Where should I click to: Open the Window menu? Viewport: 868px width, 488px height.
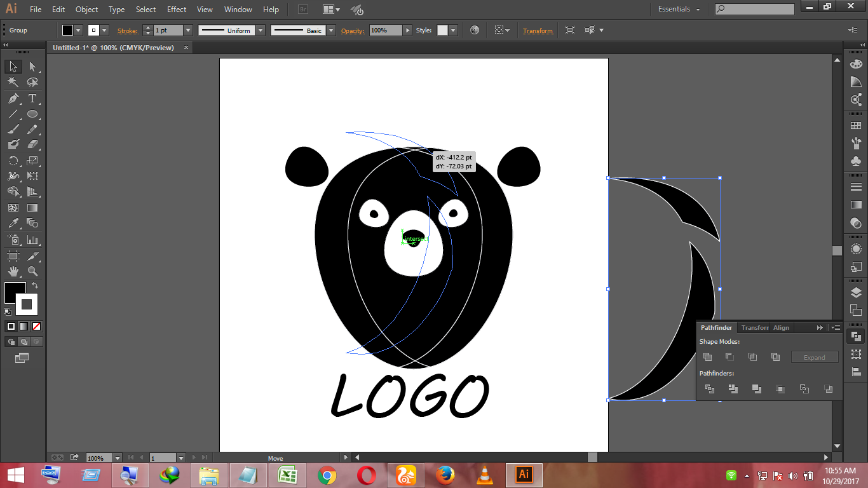(238, 10)
